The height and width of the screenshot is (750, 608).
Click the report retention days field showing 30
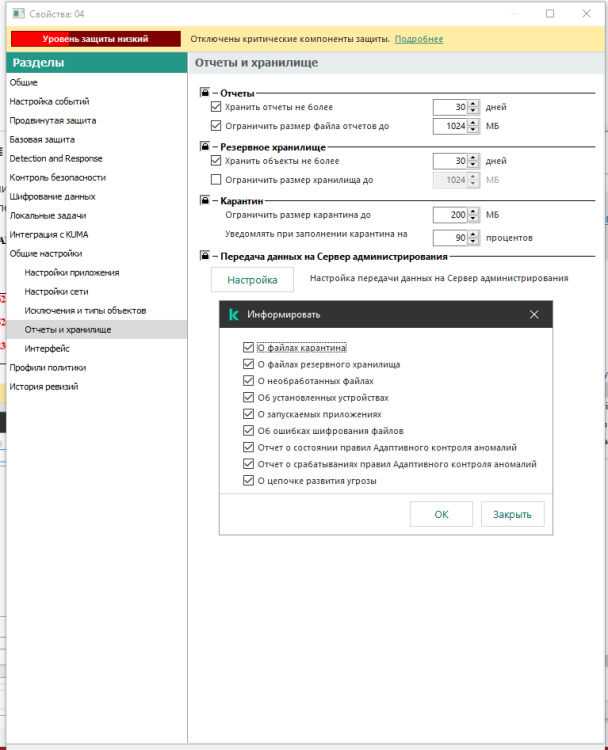click(450, 107)
